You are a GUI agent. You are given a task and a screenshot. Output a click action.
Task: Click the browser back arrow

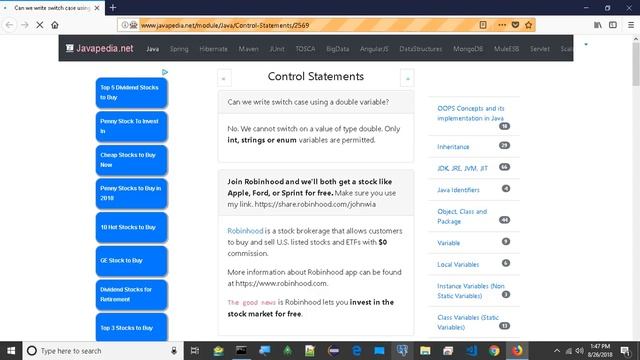pos(9,25)
